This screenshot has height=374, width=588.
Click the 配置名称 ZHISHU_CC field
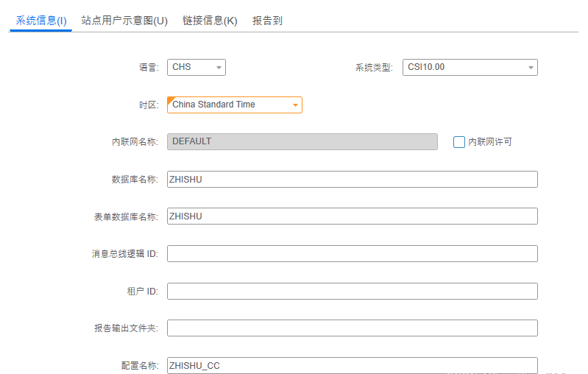[x=353, y=365]
